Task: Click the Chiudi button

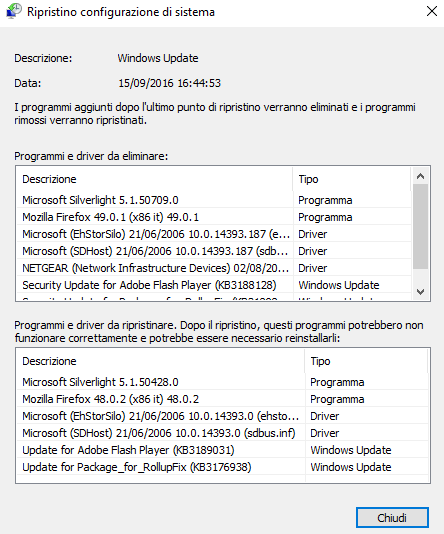Action: [x=392, y=518]
